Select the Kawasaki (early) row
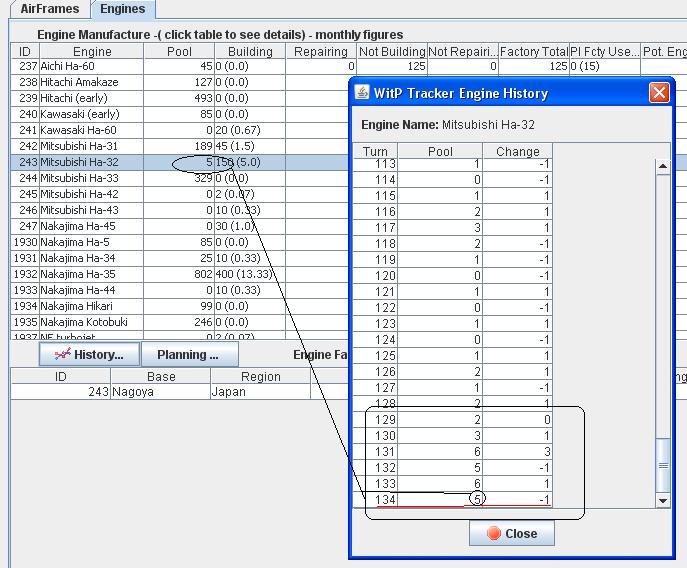687x568 pixels. tap(180, 114)
